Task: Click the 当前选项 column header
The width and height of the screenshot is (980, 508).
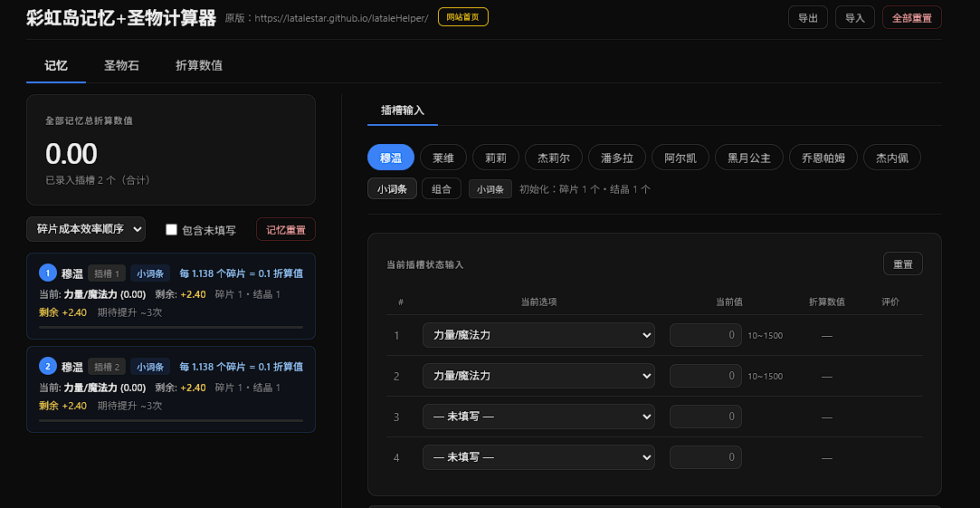Action: click(538, 302)
